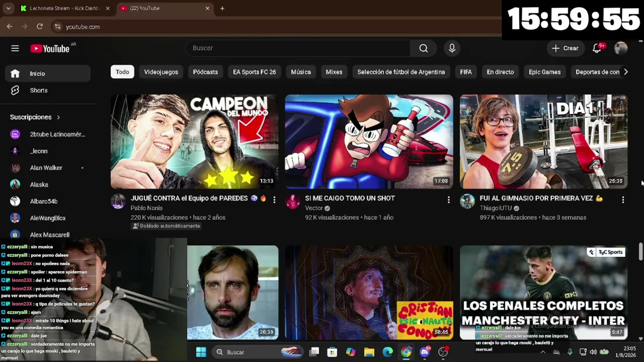Open the tab search dropdown arrow
644x362 pixels.
[x=8, y=9]
